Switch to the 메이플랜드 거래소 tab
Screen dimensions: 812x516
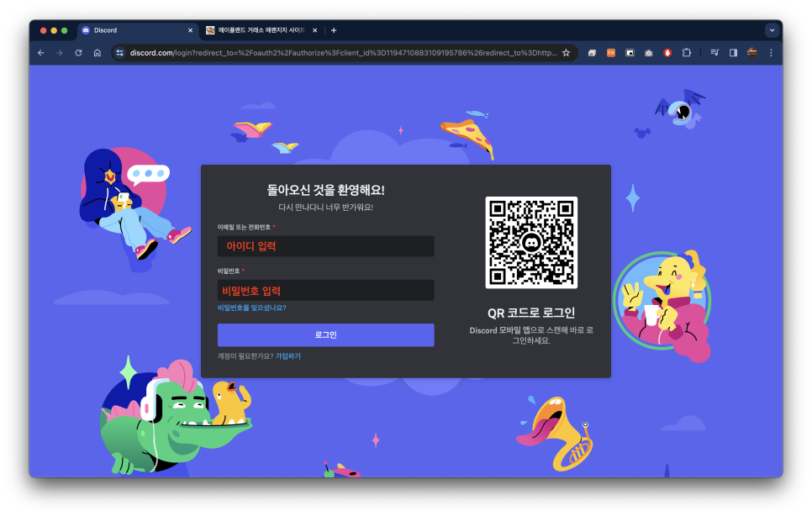pyautogui.click(x=261, y=30)
